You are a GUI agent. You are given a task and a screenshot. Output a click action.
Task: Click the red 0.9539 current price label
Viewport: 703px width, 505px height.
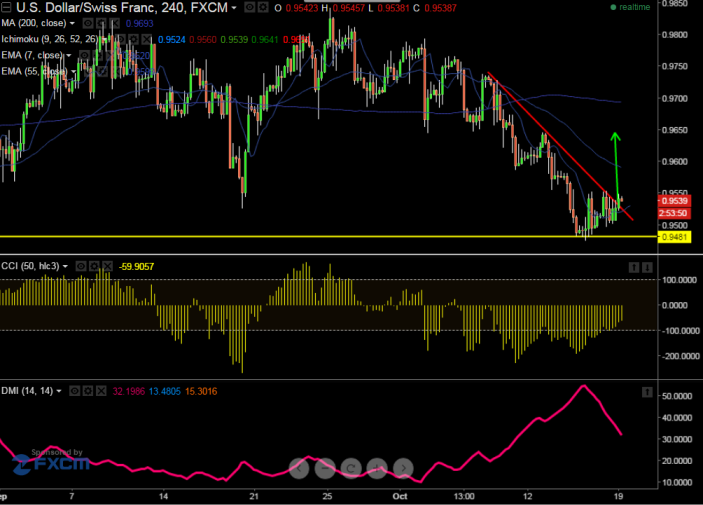point(674,201)
